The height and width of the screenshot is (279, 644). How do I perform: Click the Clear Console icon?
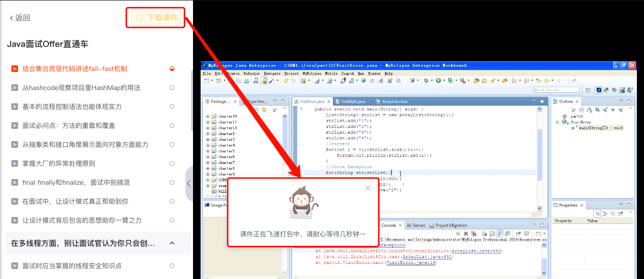pyautogui.click(x=484, y=234)
